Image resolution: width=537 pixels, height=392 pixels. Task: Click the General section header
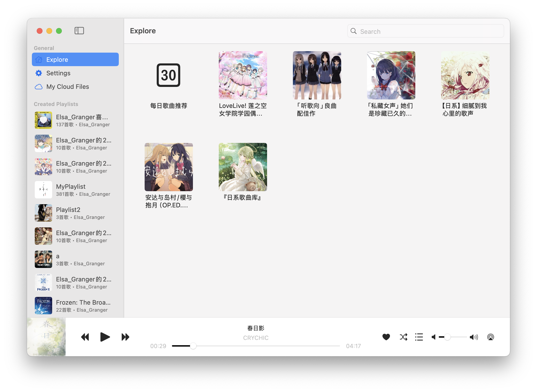tap(44, 48)
